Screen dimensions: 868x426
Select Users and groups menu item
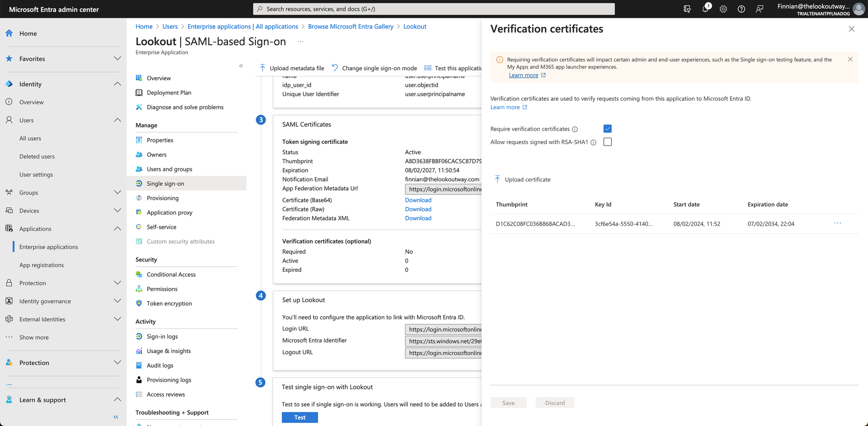[x=169, y=169]
